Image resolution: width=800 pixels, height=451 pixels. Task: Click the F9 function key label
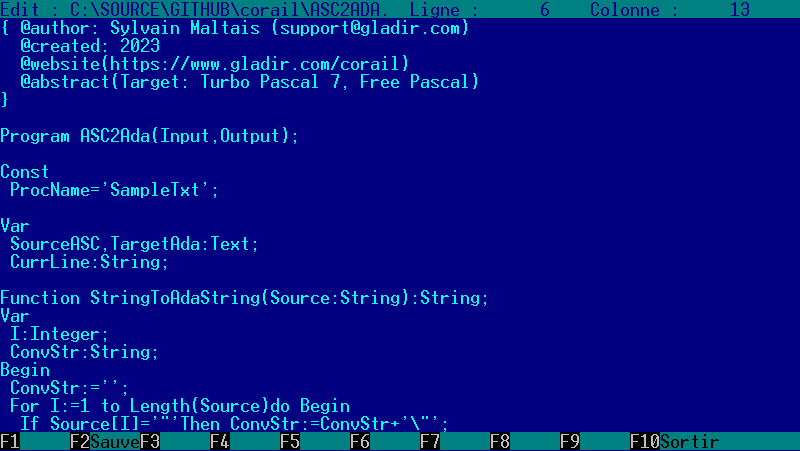570,441
